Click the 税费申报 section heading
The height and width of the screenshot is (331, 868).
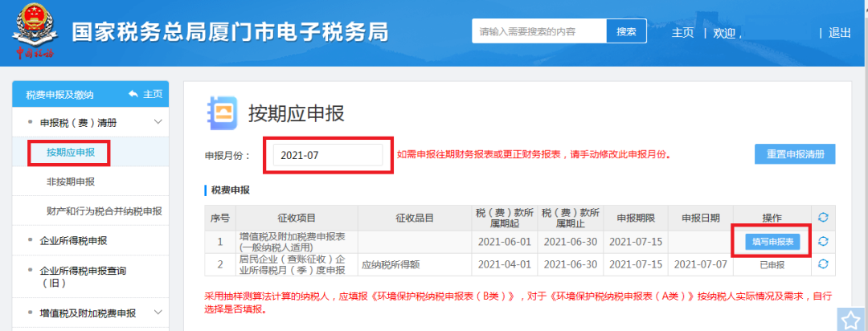click(x=231, y=190)
